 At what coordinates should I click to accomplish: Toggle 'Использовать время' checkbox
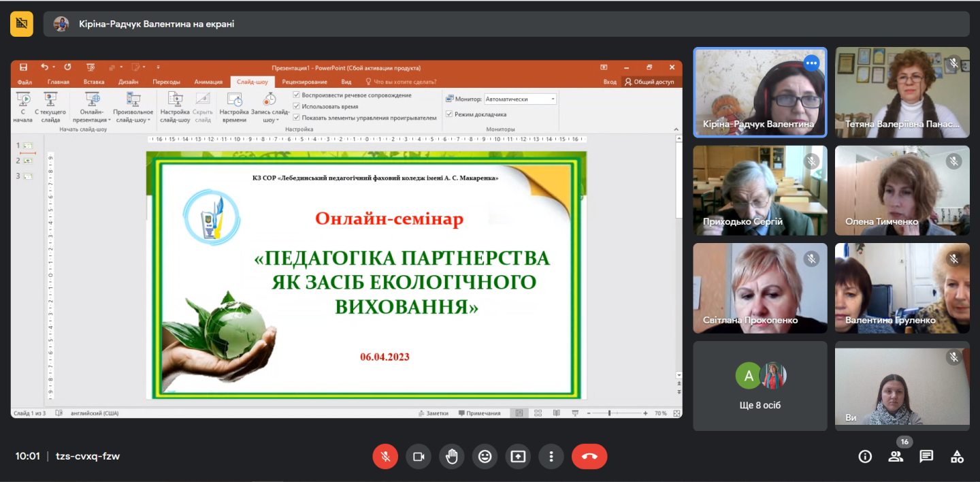coord(296,106)
